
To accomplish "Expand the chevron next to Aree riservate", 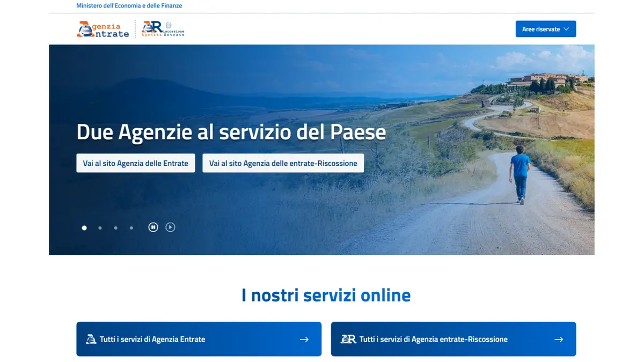I will point(566,29).
